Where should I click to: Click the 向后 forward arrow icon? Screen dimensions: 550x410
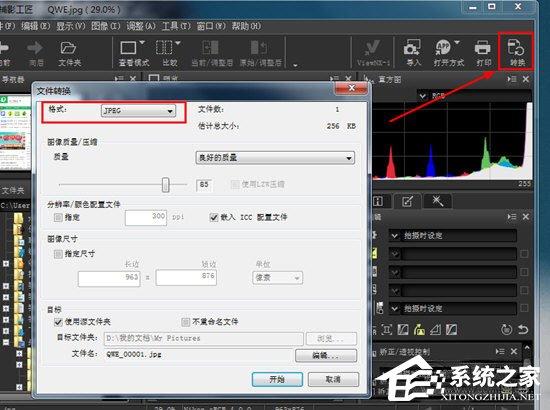click(x=35, y=47)
